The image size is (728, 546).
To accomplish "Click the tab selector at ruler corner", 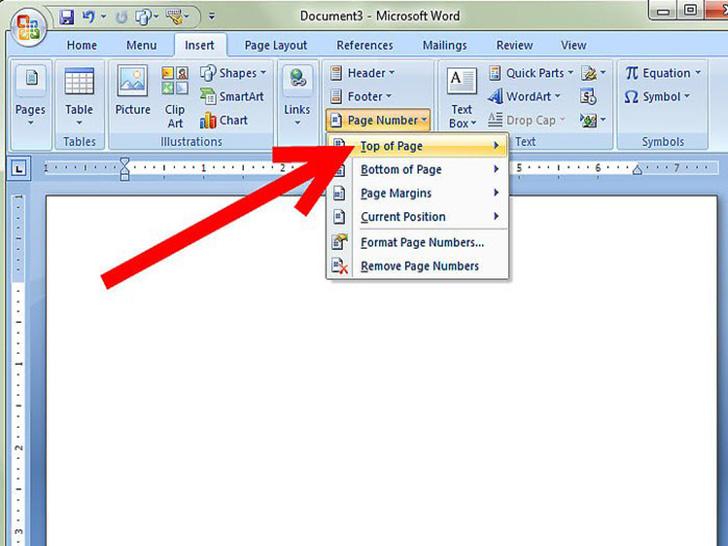I will [x=19, y=169].
